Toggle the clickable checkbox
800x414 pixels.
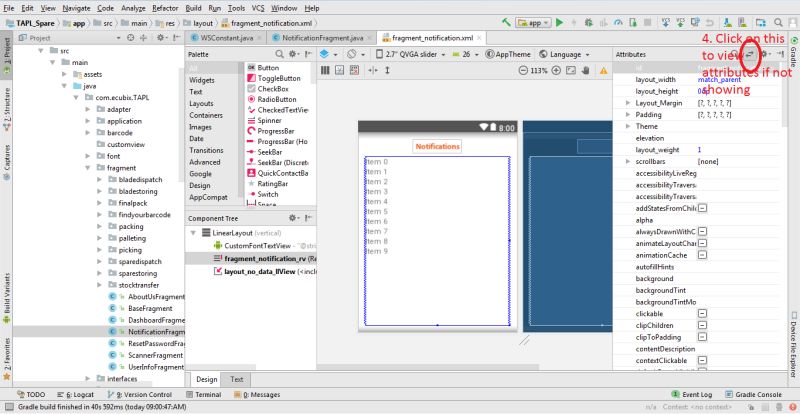(x=703, y=313)
